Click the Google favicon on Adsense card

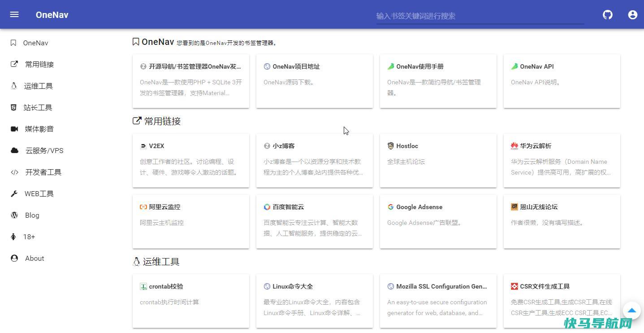391,207
